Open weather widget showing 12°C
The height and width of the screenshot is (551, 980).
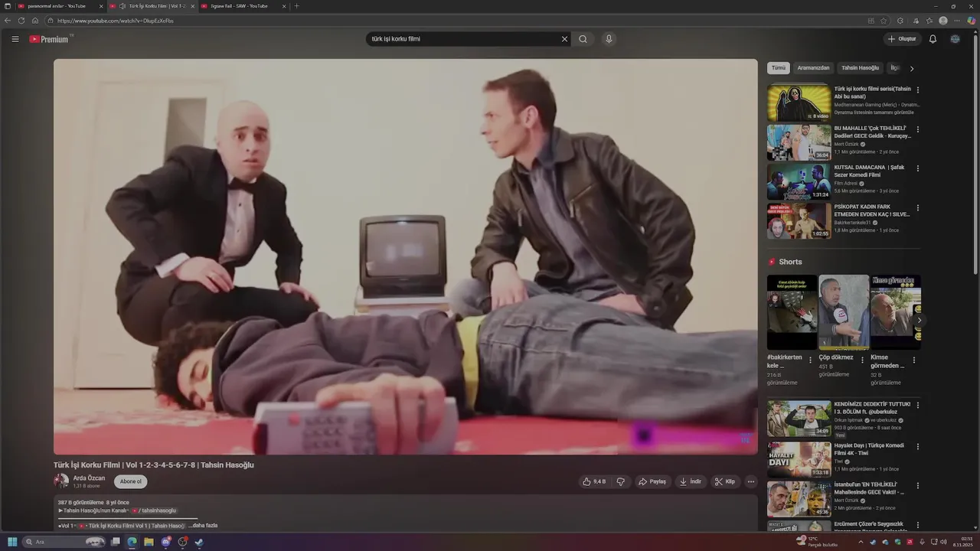pyautogui.click(x=817, y=542)
